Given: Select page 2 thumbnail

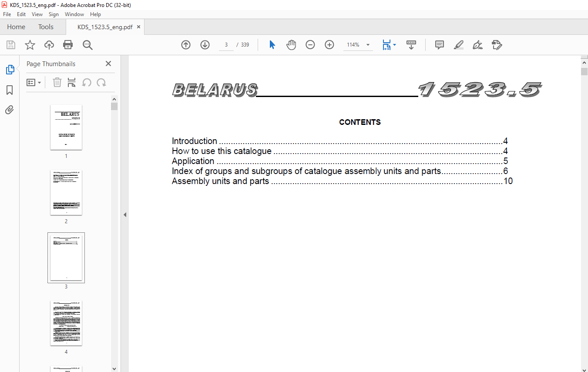Looking at the screenshot, I should pyautogui.click(x=66, y=192).
